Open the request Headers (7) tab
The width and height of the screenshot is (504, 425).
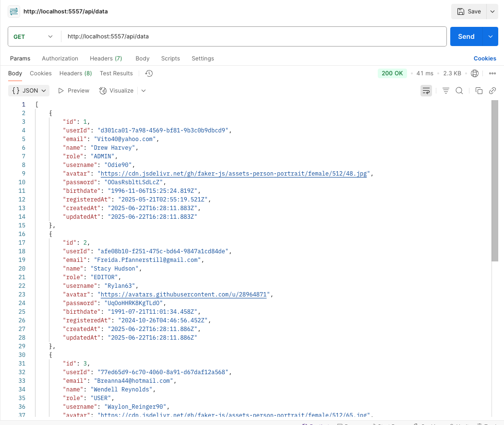(106, 59)
